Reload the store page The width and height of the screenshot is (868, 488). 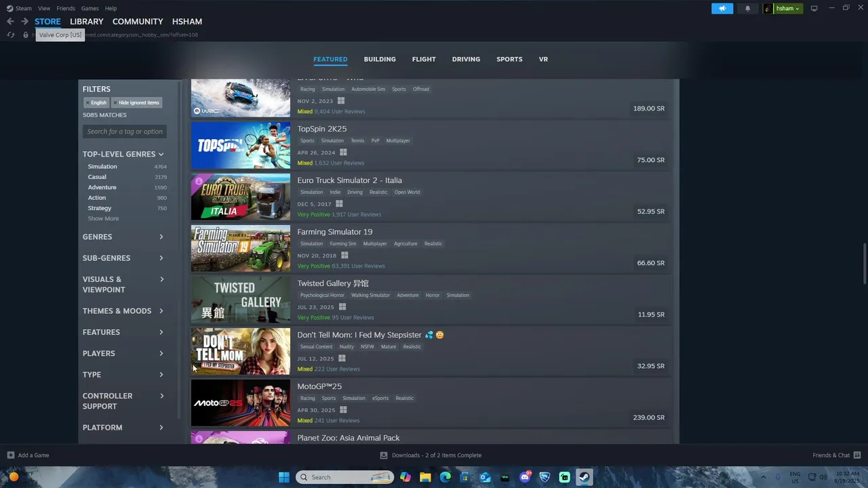(x=10, y=35)
